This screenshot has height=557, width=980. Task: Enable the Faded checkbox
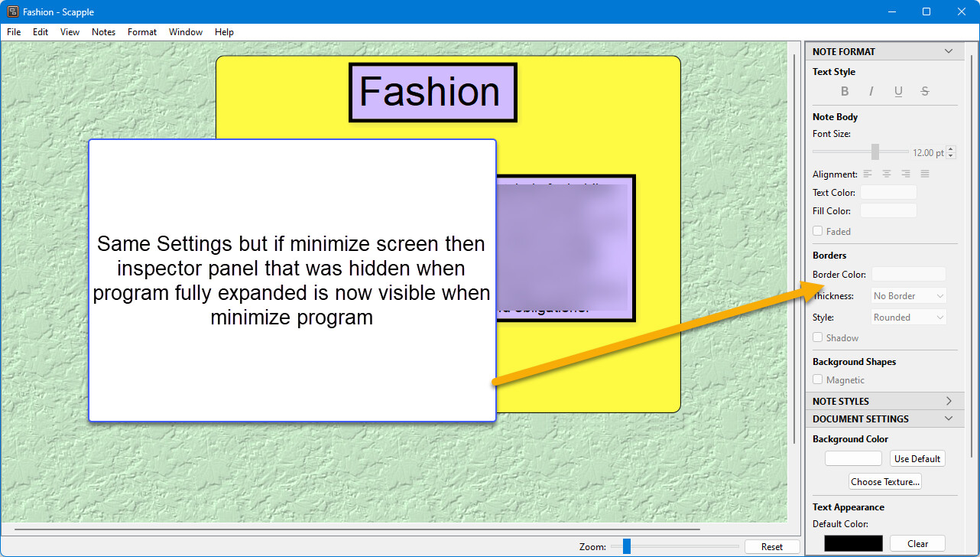(x=818, y=231)
